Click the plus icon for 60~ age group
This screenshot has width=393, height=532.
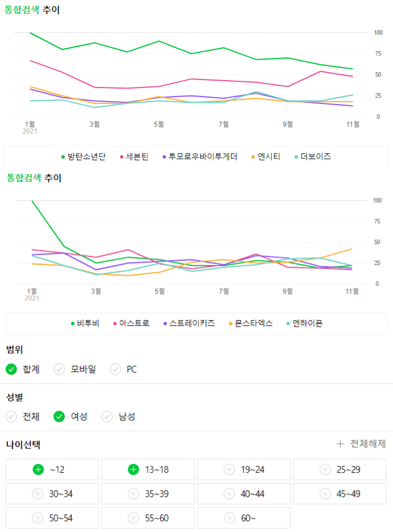229,518
